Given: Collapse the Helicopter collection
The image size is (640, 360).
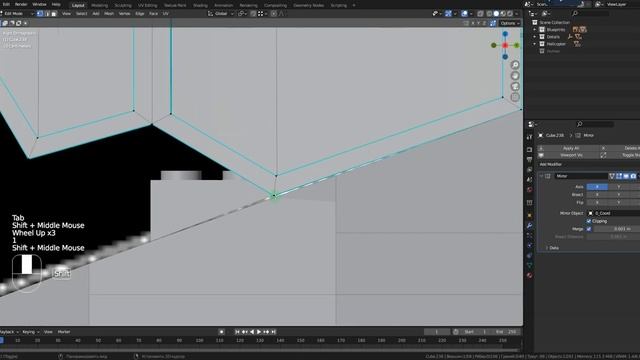Looking at the screenshot, I should (x=535, y=44).
